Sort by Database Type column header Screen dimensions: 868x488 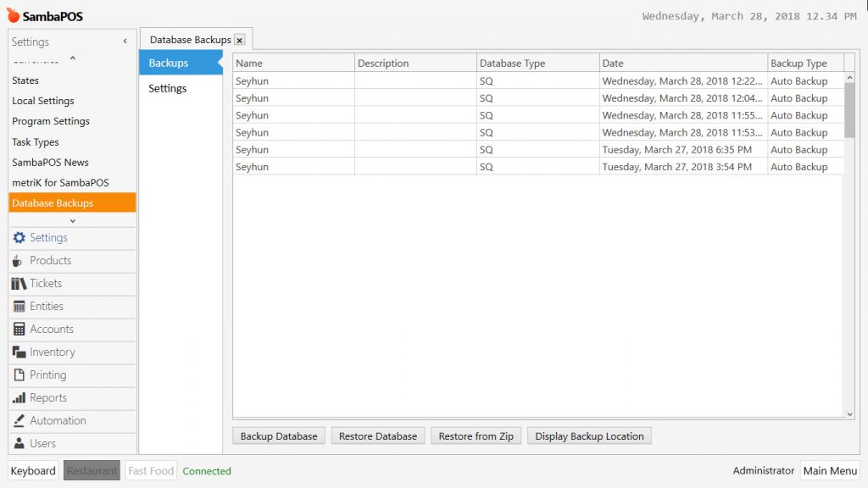pyautogui.click(x=538, y=63)
